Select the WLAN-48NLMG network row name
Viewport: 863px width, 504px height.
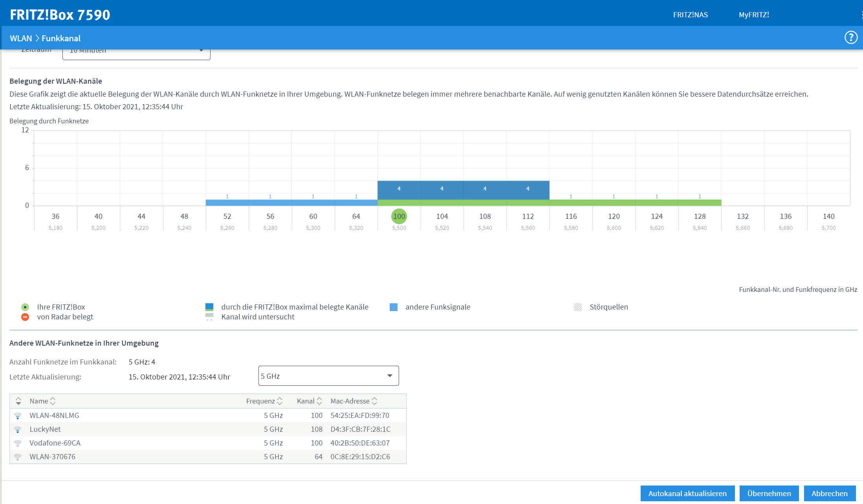(54, 416)
